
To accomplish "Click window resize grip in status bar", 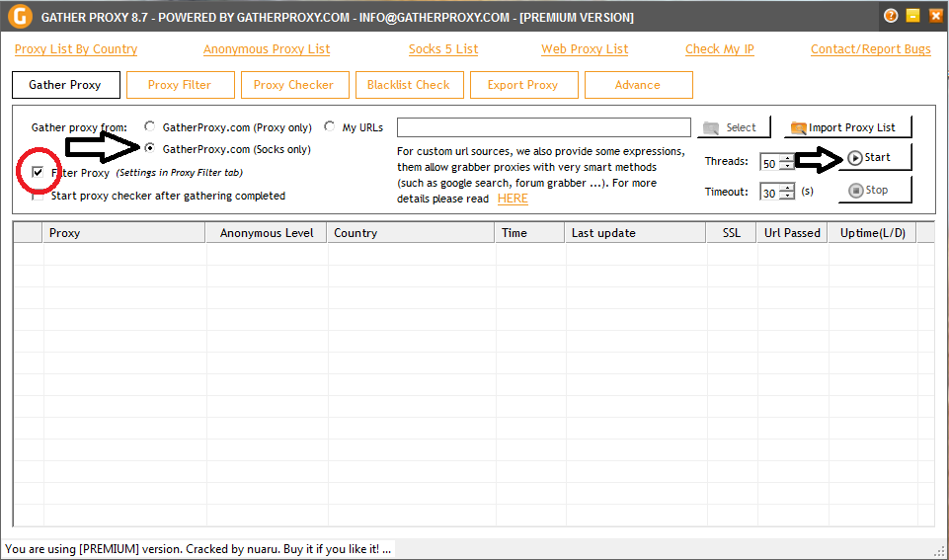I will [940, 550].
